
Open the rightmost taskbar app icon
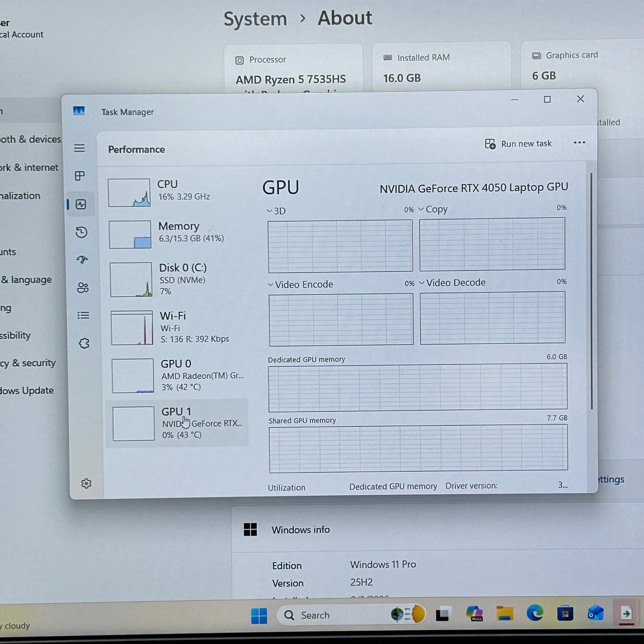tap(626, 613)
